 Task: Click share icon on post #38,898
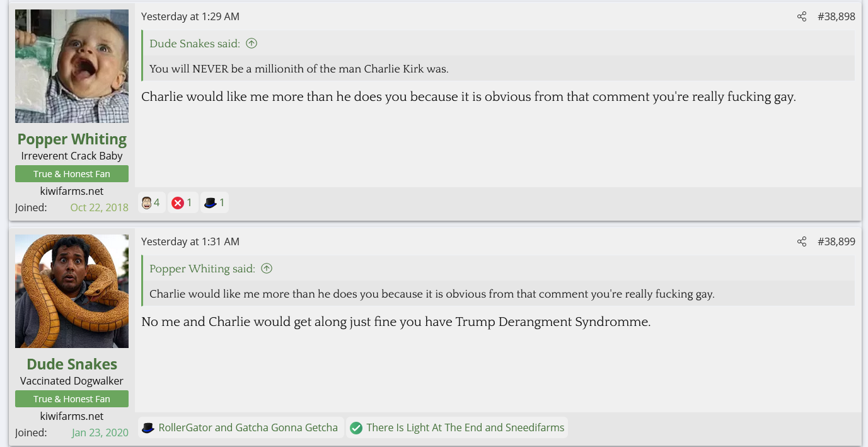[801, 17]
